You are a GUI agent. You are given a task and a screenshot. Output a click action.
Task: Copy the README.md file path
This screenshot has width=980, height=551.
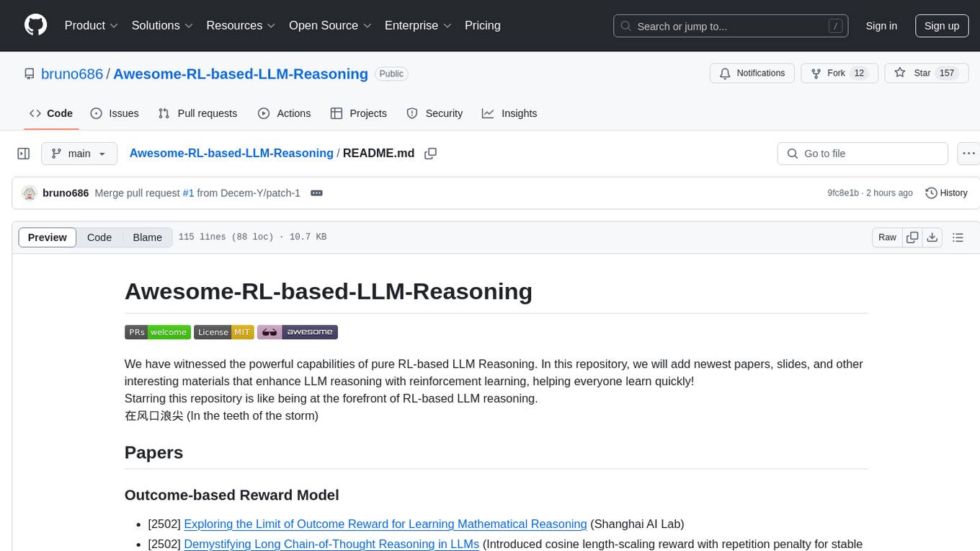(431, 154)
